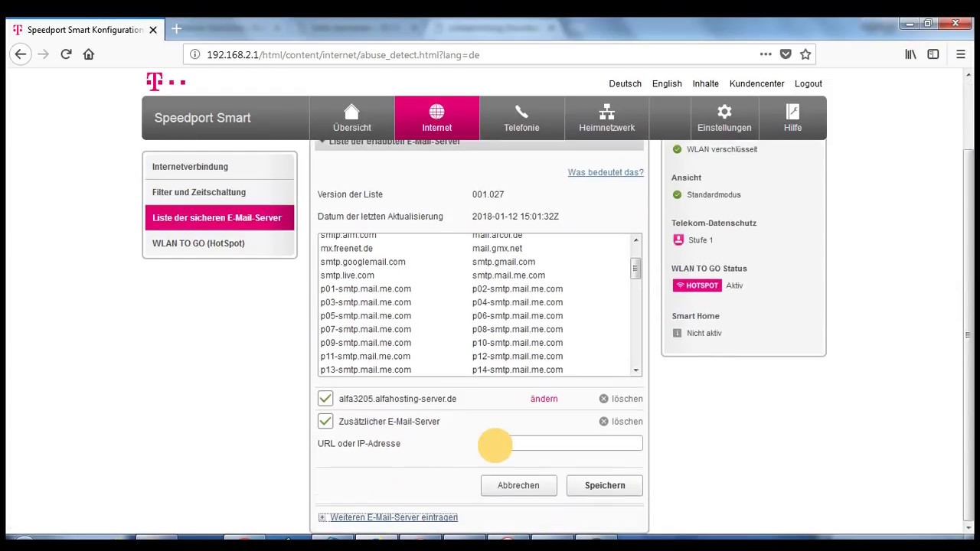
Task: Select smtp.gmail.com in server list
Action: coord(504,262)
